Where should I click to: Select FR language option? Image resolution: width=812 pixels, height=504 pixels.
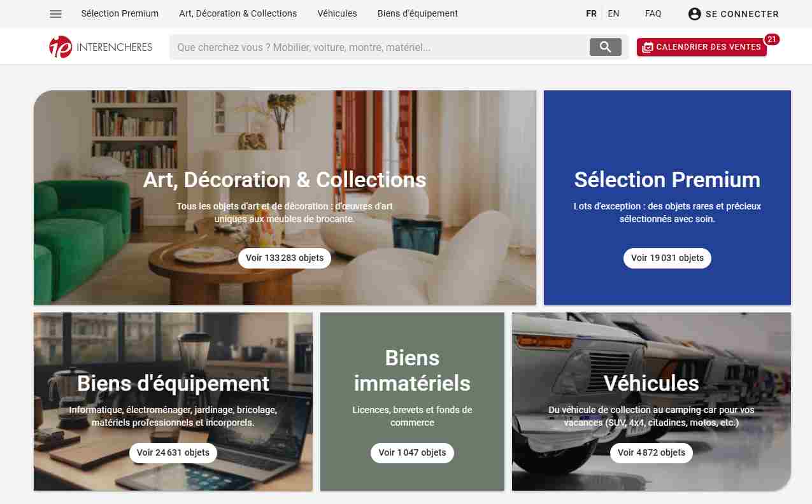(x=591, y=13)
